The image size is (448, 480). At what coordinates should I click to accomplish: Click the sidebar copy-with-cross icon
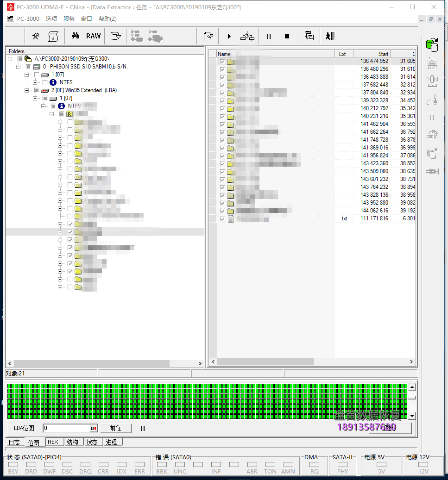click(432, 153)
